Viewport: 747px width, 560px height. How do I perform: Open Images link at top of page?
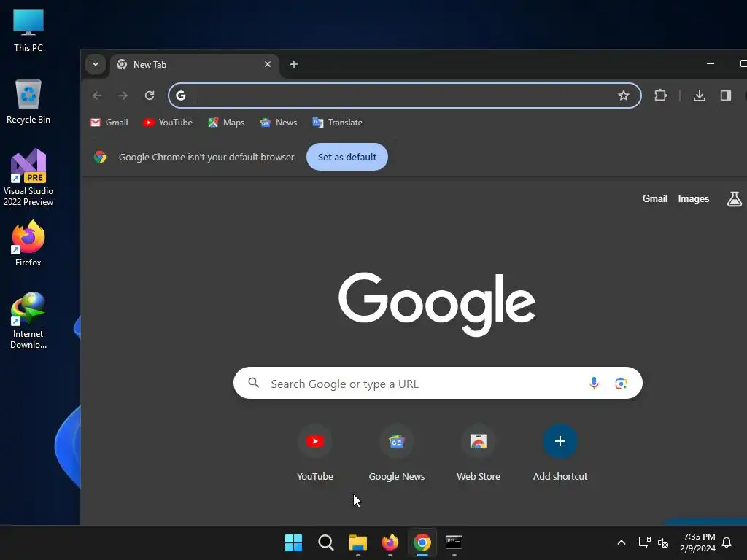[x=693, y=198]
